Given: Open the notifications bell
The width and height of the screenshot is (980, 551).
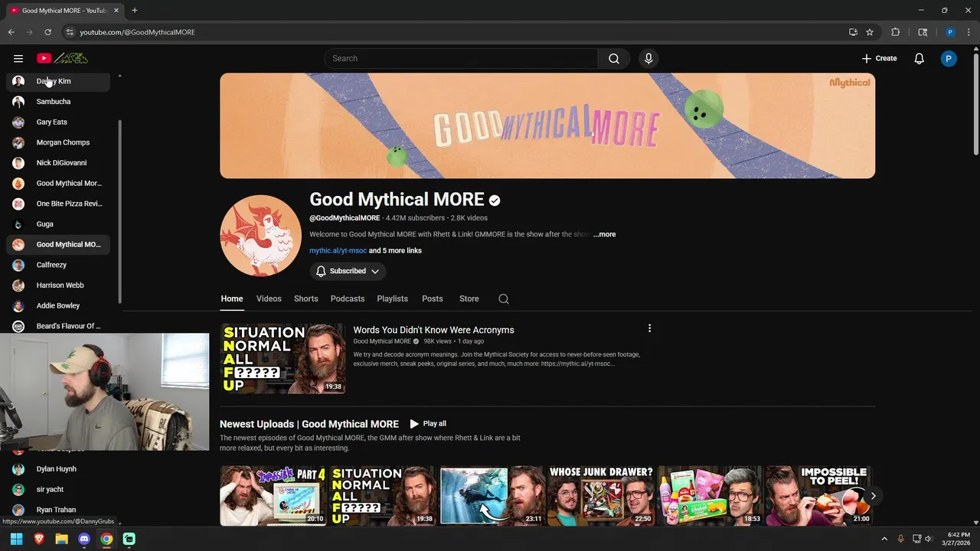Looking at the screenshot, I should click(920, 58).
